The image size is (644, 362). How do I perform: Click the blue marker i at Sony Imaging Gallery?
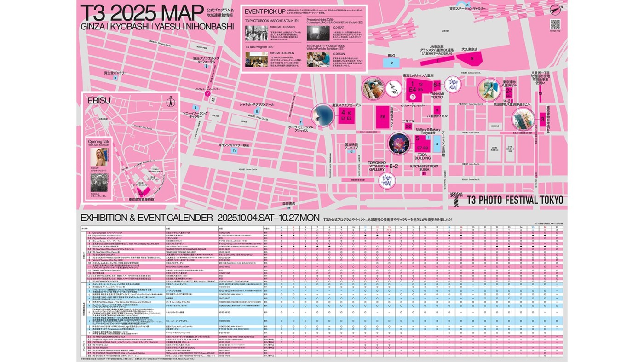tap(195, 107)
